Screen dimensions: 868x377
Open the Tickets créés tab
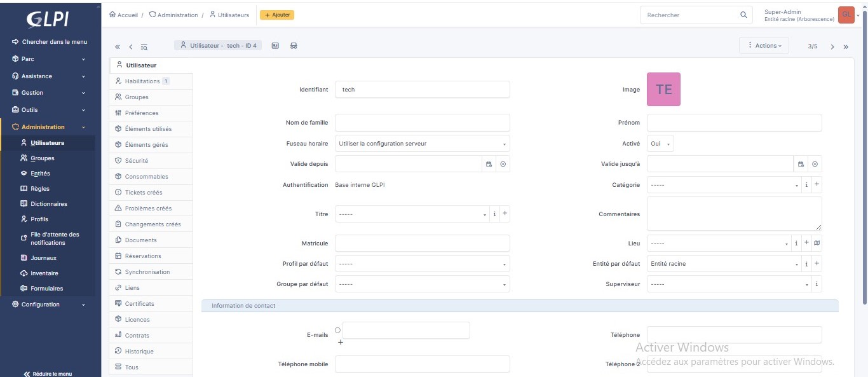tap(151, 193)
